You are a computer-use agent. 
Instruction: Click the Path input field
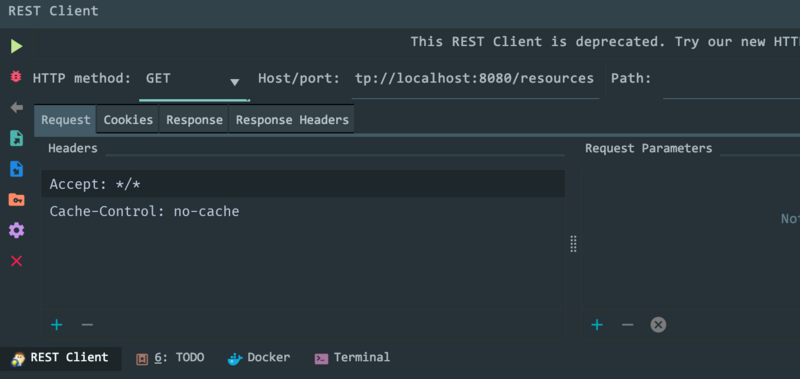(731, 80)
